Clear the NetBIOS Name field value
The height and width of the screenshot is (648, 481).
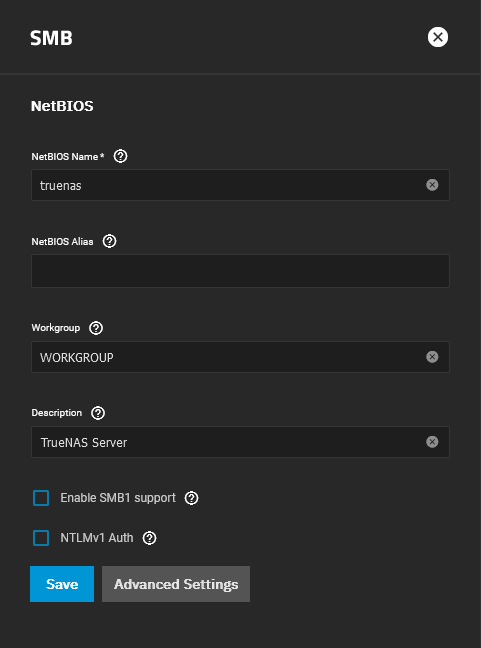click(x=432, y=185)
